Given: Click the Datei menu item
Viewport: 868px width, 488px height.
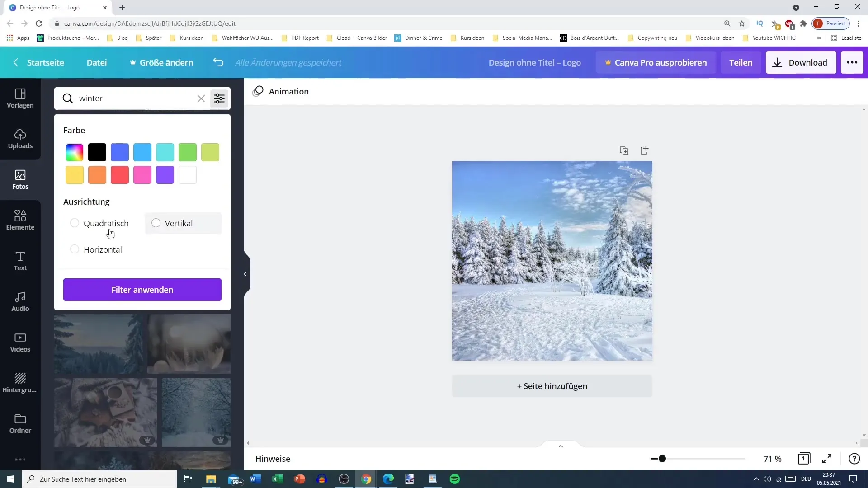Looking at the screenshot, I should [97, 62].
